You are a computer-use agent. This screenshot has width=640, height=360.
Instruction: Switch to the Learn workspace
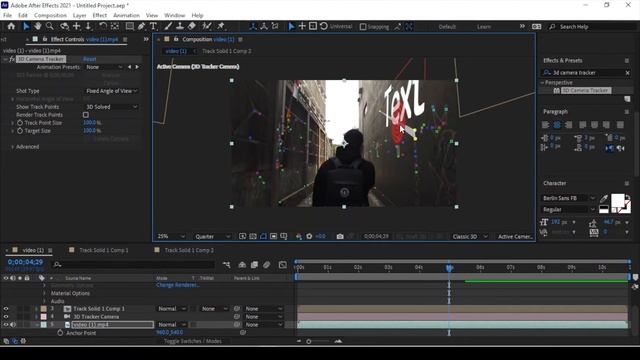tap(484, 27)
